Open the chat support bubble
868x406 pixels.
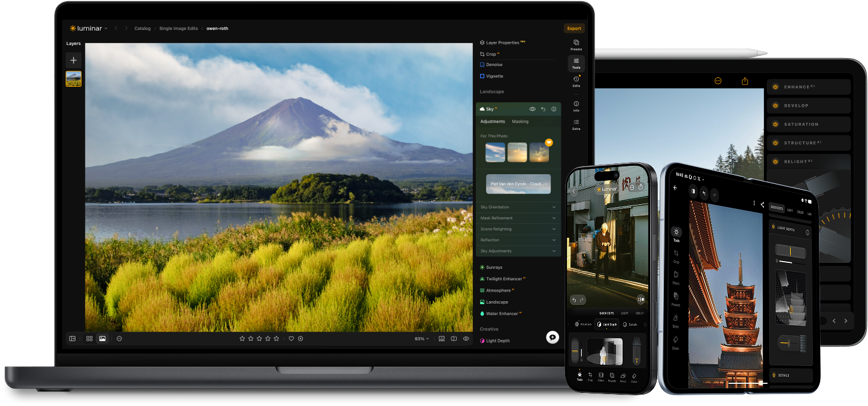pyautogui.click(x=553, y=338)
